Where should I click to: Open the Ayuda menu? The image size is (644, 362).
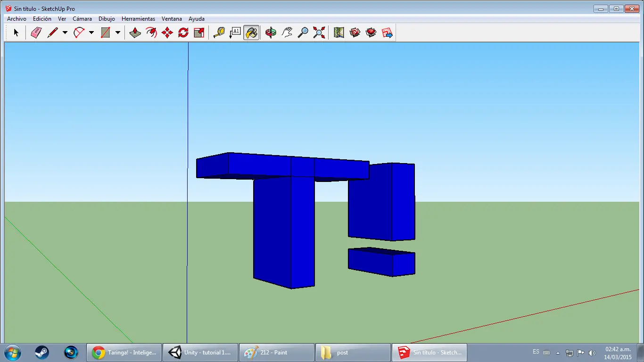(197, 19)
